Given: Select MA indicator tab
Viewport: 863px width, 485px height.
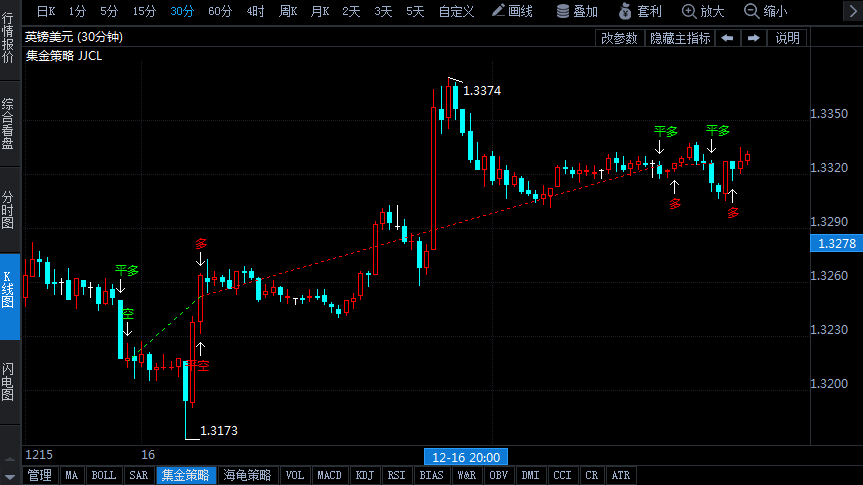Looking at the screenshot, I should pos(72,475).
